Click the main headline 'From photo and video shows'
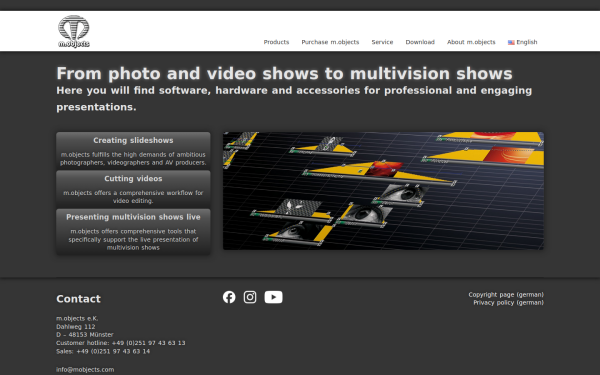 [x=284, y=73]
